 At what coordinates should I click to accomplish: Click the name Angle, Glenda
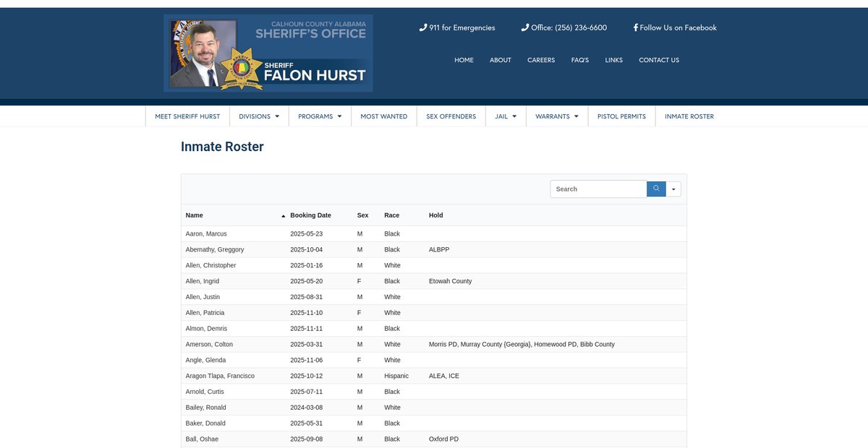coord(205,360)
